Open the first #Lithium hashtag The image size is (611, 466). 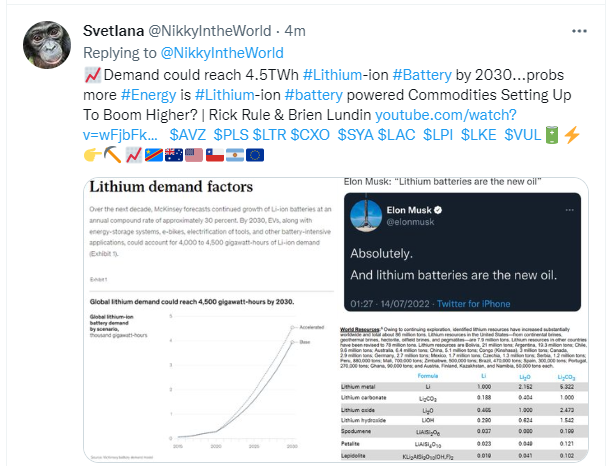(x=332, y=75)
